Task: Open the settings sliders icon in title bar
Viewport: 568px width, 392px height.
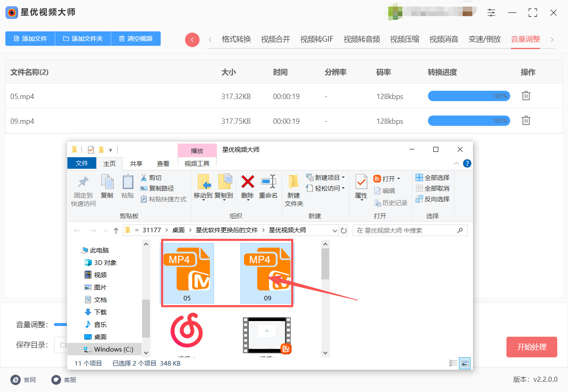Action: click(491, 13)
